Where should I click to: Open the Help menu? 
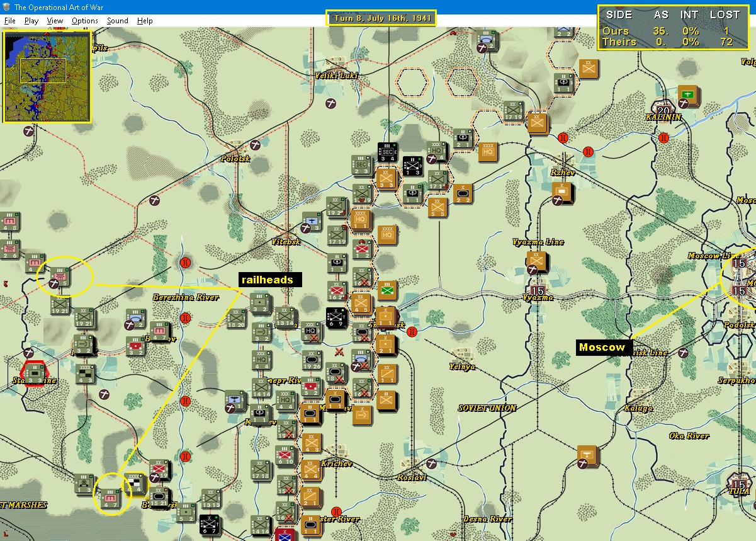click(145, 21)
